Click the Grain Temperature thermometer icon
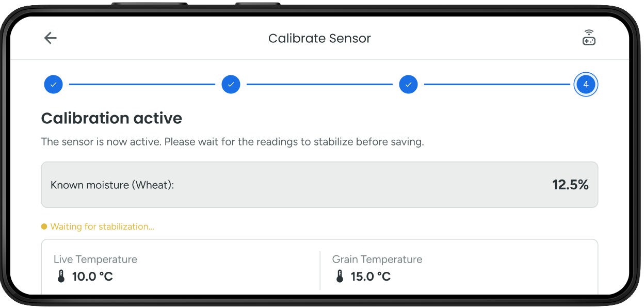Image resolution: width=644 pixels, height=308 pixels. click(340, 277)
